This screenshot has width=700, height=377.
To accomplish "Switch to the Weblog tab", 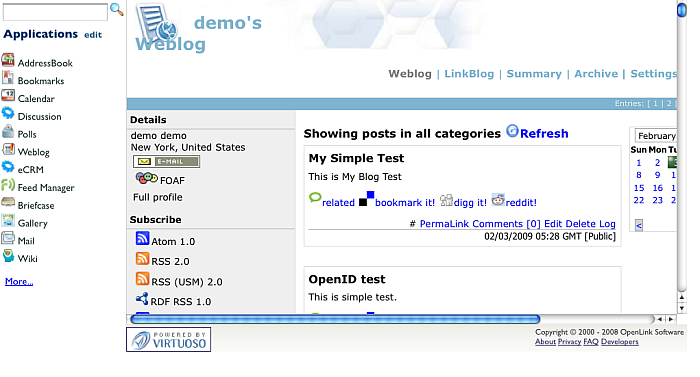I will click(x=410, y=74).
